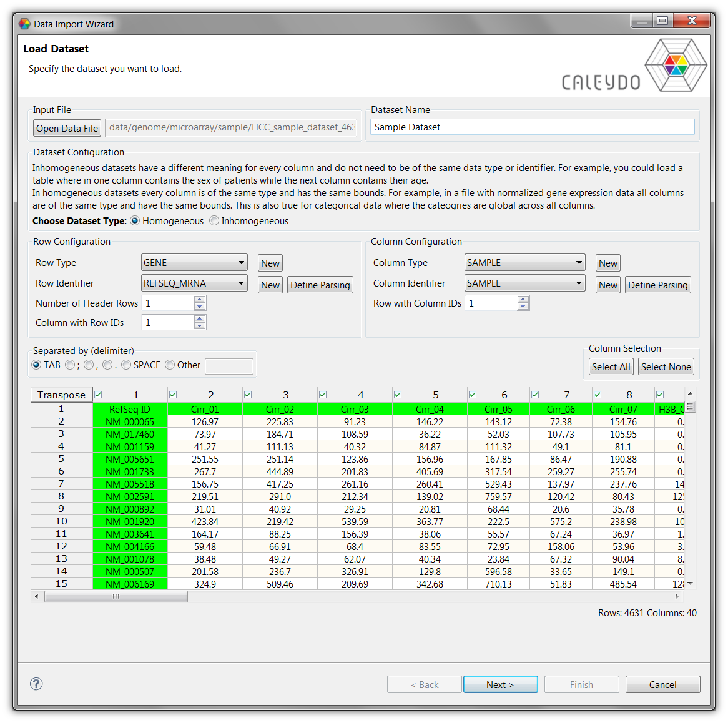Choose period delimiter option
The image size is (728, 723).
(x=107, y=365)
